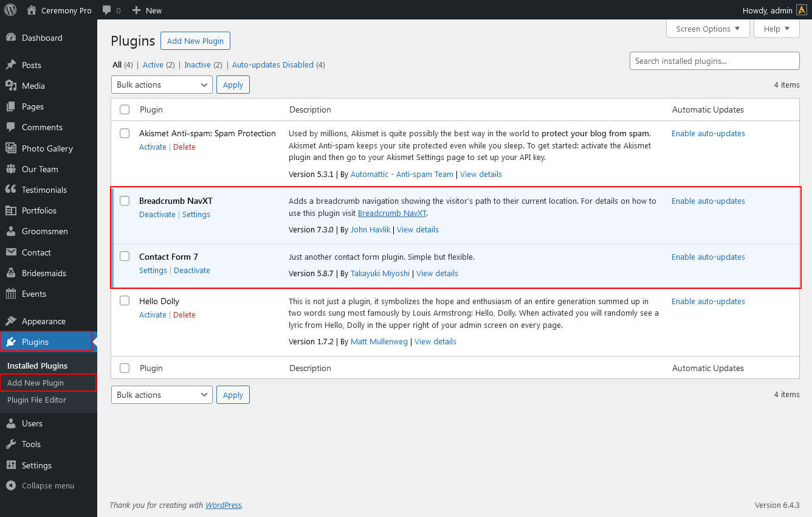The height and width of the screenshot is (517, 812).
Task: Open the WordPress footer link
Action: 223,505
